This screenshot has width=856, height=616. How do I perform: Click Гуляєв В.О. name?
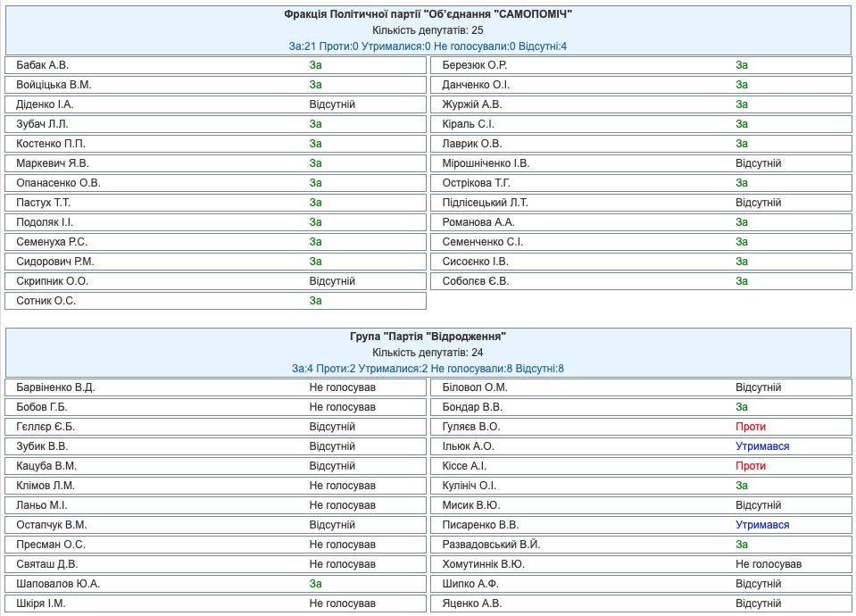click(471, 427)
